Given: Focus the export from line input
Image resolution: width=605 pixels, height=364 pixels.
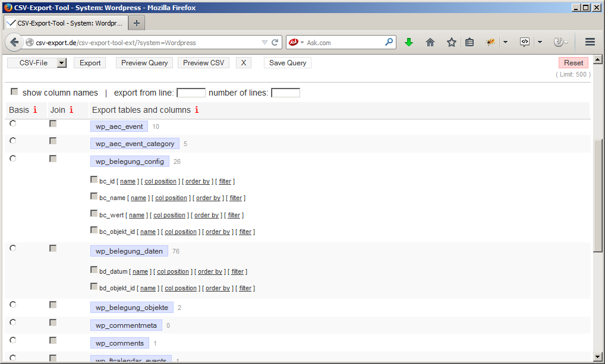Looking at the screenshot, I should coord(191,93).
